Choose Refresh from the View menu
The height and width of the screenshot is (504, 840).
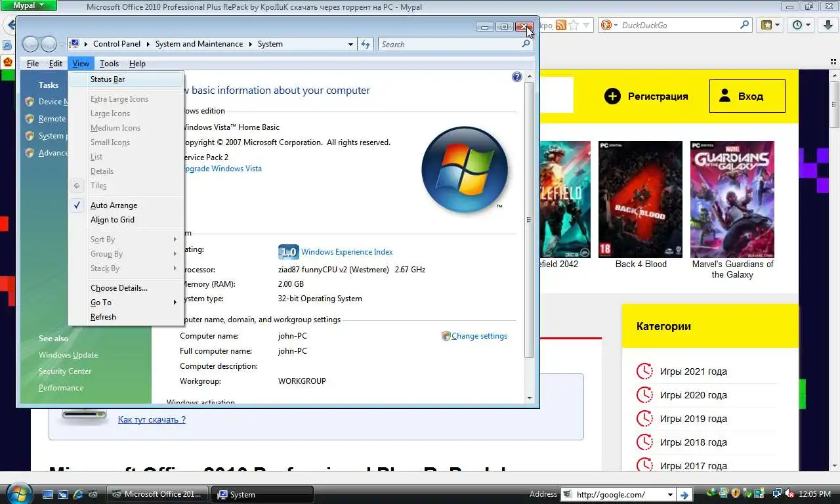[x=126, y=317]
